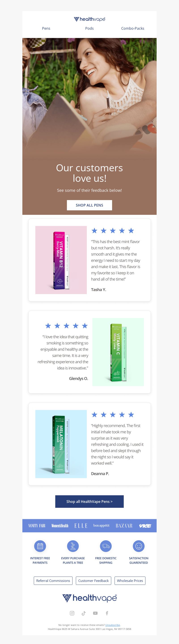Viewport: 179px width, 644px height.
Task: Click the HealthVape logo at top
Action: [89, 19]
